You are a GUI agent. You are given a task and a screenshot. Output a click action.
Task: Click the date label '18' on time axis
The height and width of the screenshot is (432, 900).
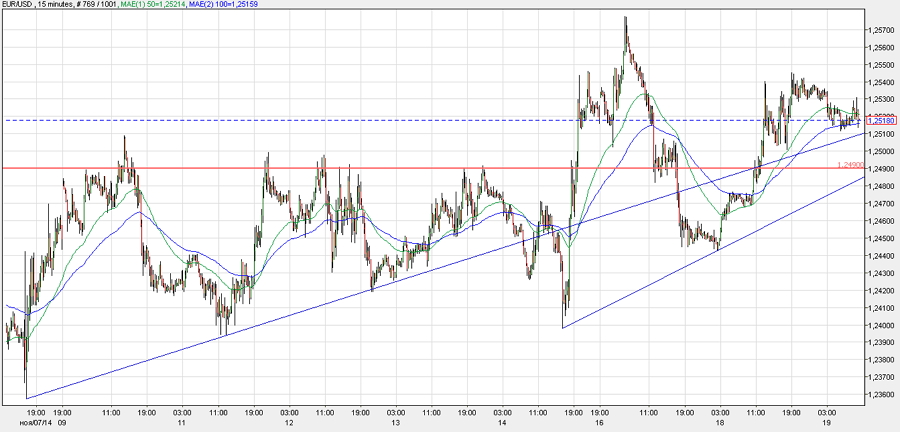[x=720, y=422]
